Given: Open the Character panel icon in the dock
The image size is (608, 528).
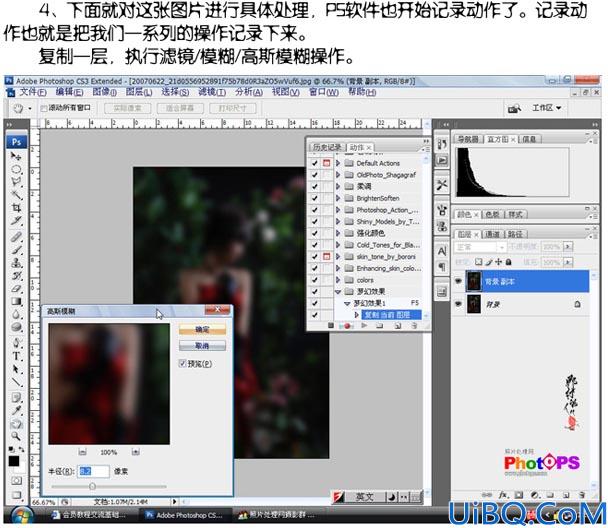Looking at the screenshot, I should (442, 251).
